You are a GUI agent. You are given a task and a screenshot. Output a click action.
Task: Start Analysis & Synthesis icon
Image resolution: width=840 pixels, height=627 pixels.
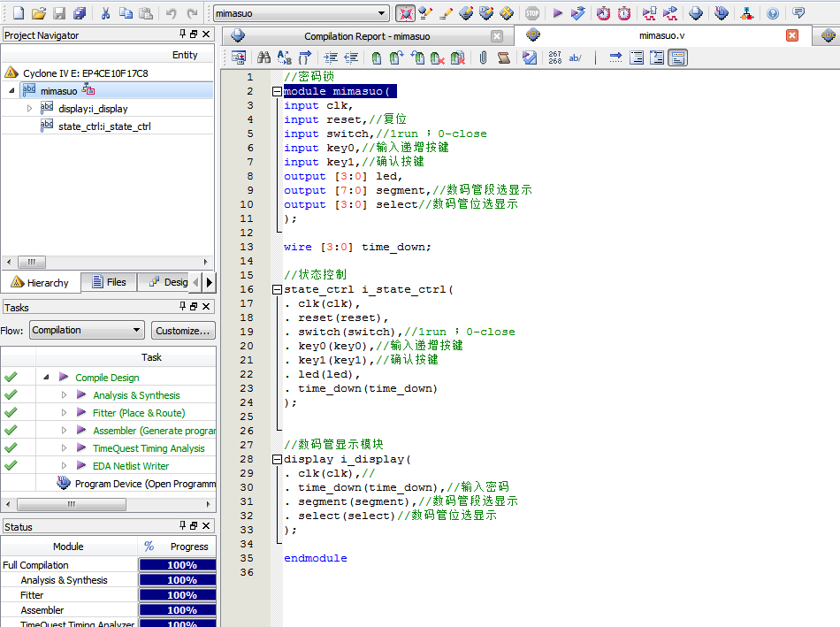(578, 13)
